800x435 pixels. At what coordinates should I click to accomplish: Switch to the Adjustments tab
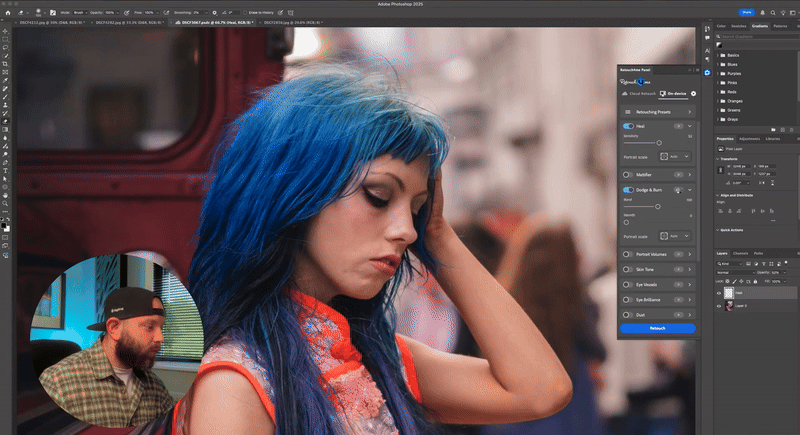coord(749,139)
